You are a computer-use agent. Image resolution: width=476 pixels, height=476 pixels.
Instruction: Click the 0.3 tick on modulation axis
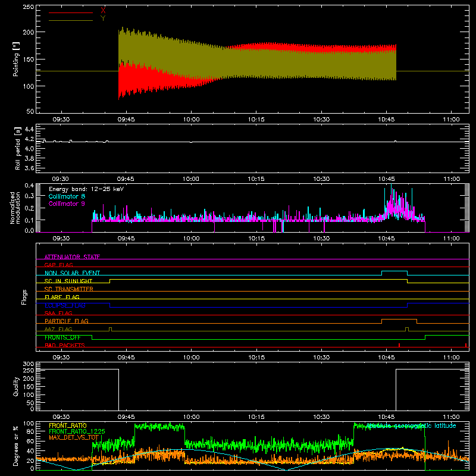29,196
